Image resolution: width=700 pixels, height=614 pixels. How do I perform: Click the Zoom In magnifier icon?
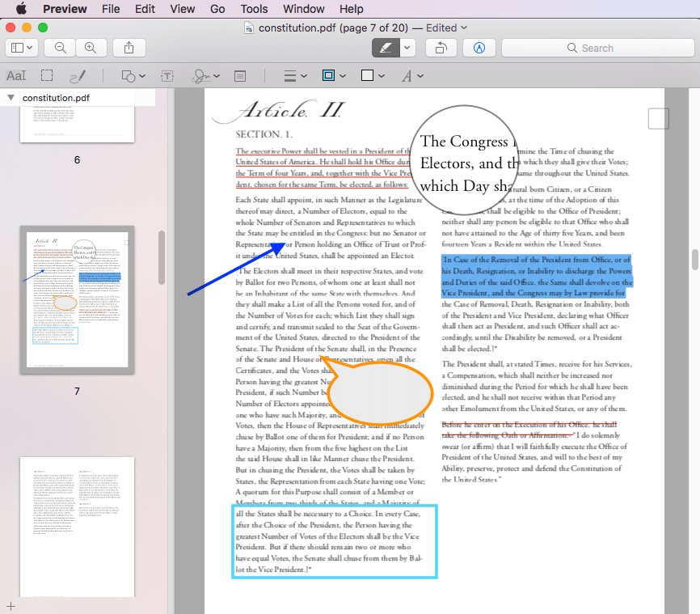click(91, 48)
